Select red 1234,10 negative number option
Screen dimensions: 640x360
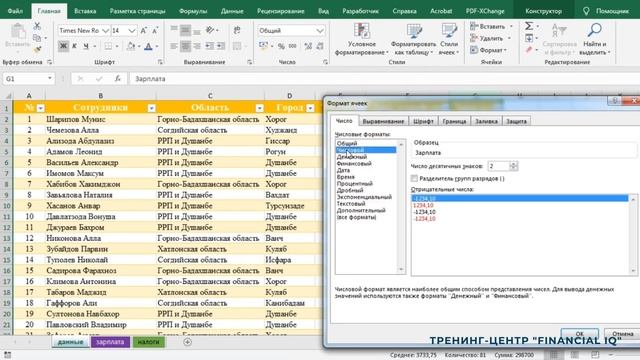coord(423,205)
